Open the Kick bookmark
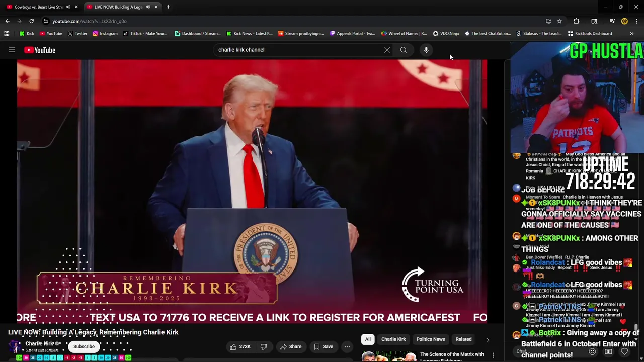This screenshot has height=362, width=644. pos(27,34)
